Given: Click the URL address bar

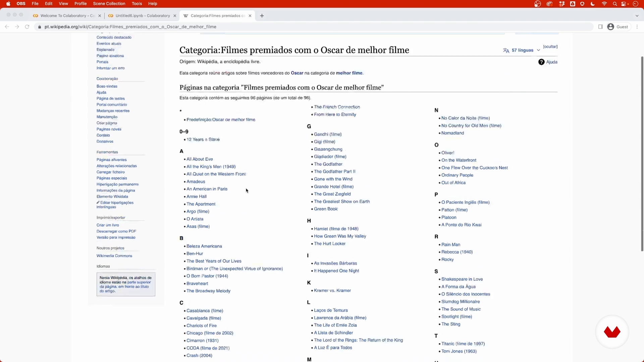Looking at the screenshot, I should (x=314, y=27).
